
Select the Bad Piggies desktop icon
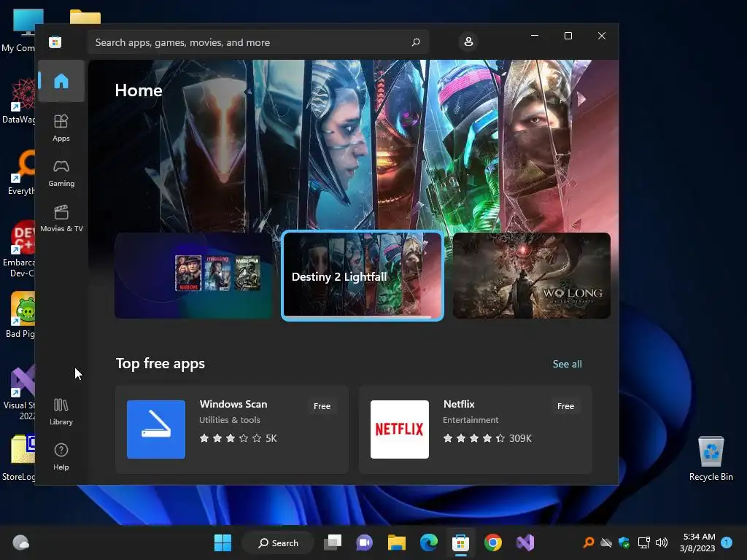pos(18,315)
